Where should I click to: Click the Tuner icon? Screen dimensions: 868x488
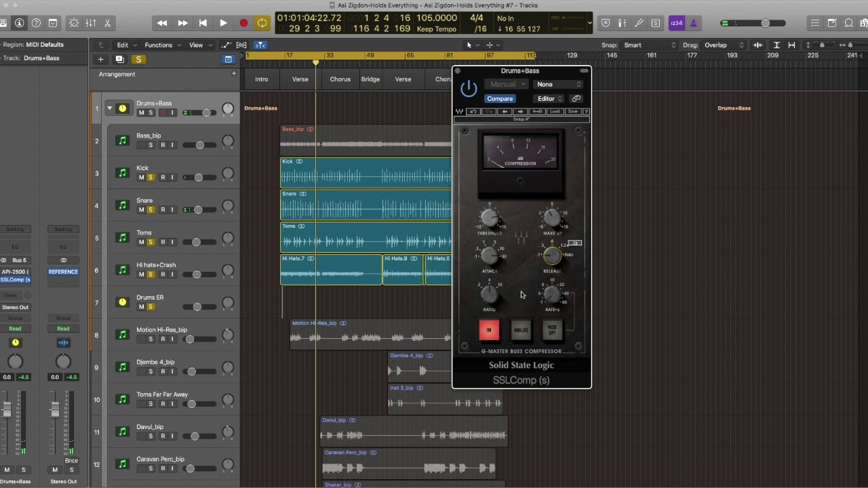coord(639,23)
